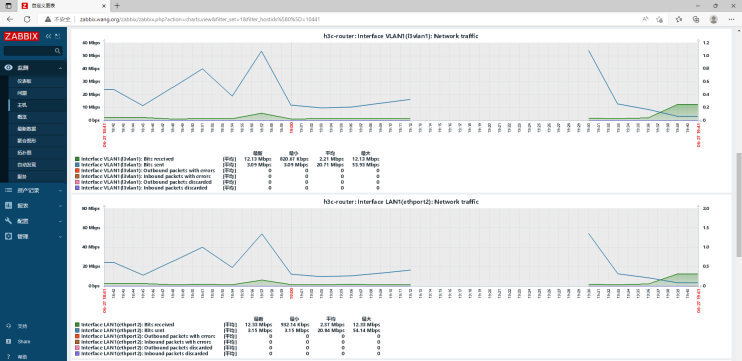Click legend text LAN1 Outbound packets discarded
The image size is (742, 361).
click(x=146, y=347)
